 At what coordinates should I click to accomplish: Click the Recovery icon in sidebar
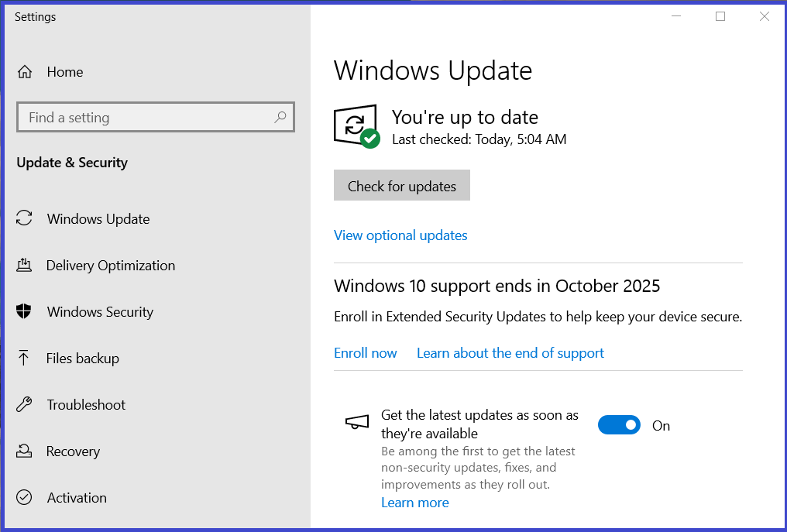(24, 451)
